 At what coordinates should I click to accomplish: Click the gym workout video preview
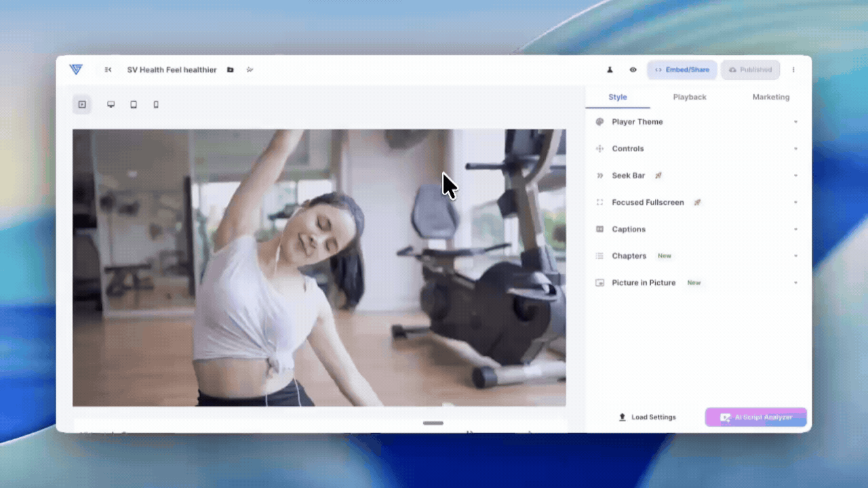tap(319, 268)
